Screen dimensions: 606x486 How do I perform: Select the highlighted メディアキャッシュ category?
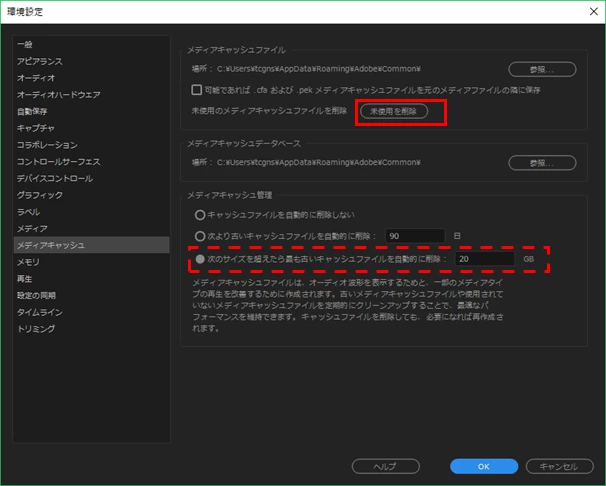click(x=92, y=245)
